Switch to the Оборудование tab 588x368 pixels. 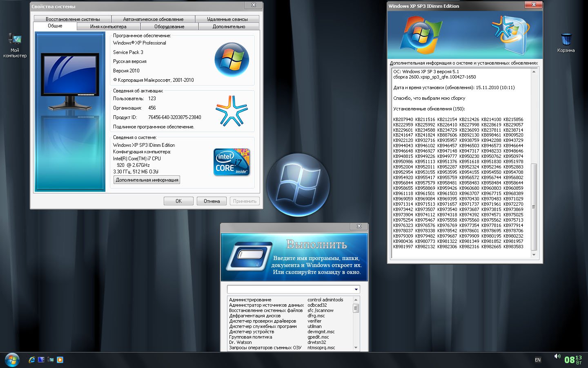169,27
